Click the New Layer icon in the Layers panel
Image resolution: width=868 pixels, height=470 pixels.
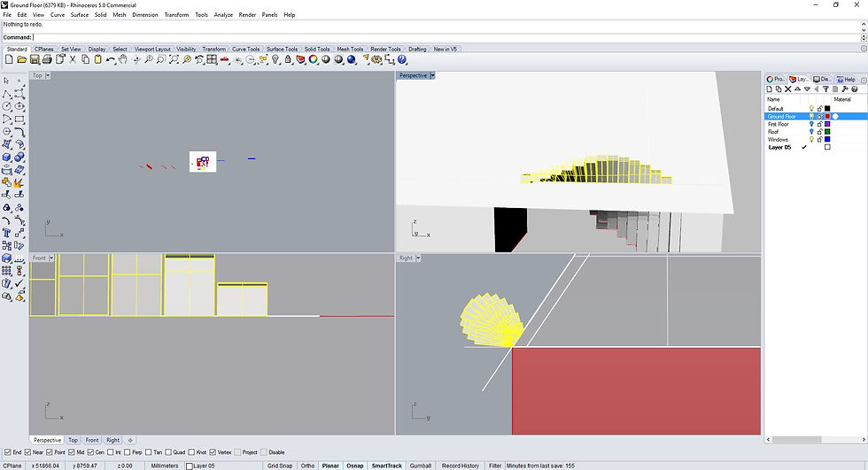[x=770, y=89]
